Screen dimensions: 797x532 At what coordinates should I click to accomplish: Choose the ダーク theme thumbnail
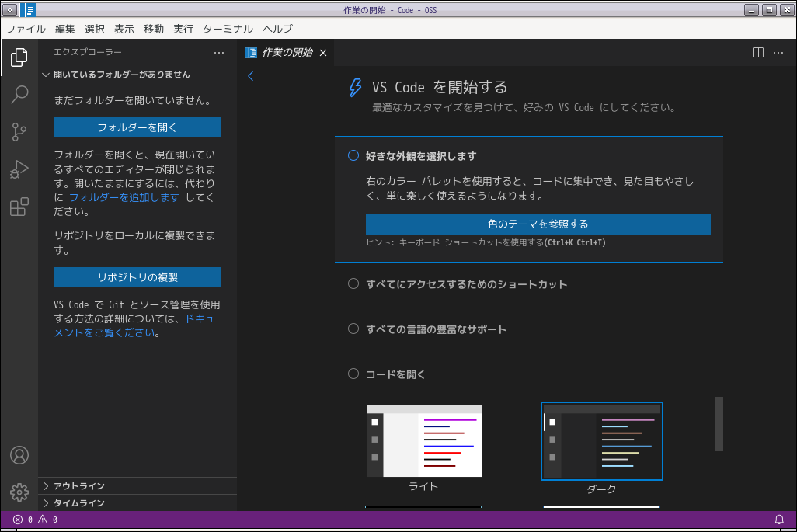pos(602,441)
